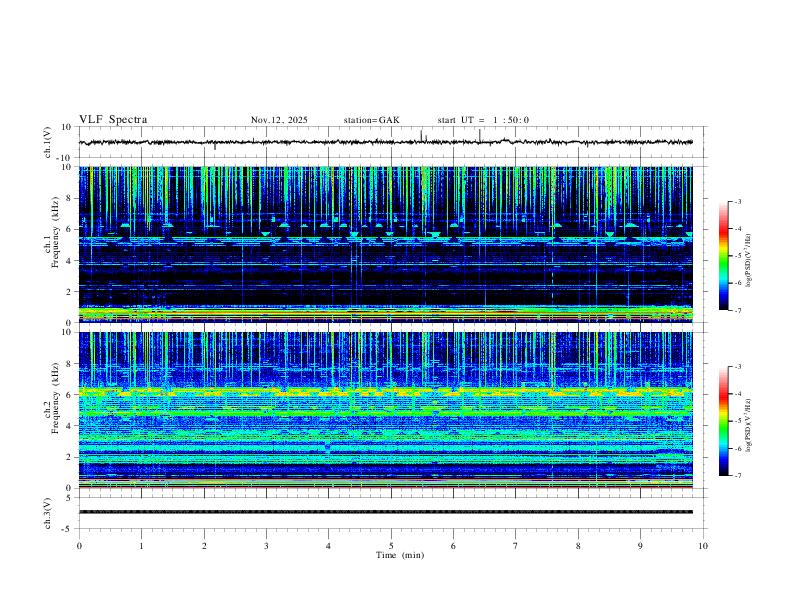Click time axis tick label "8"
Screen dimensions: 792x612
pos(578,546)
